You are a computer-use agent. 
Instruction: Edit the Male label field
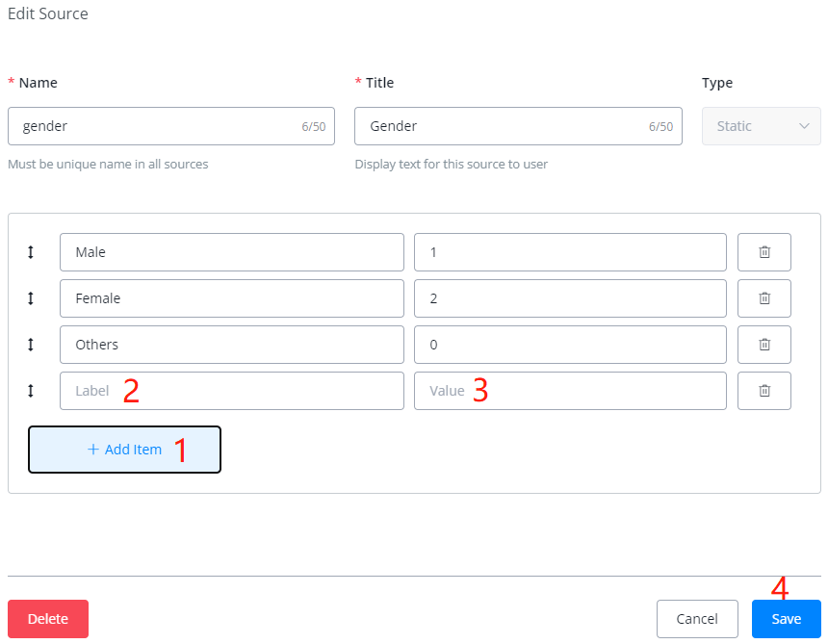(231, 252)
